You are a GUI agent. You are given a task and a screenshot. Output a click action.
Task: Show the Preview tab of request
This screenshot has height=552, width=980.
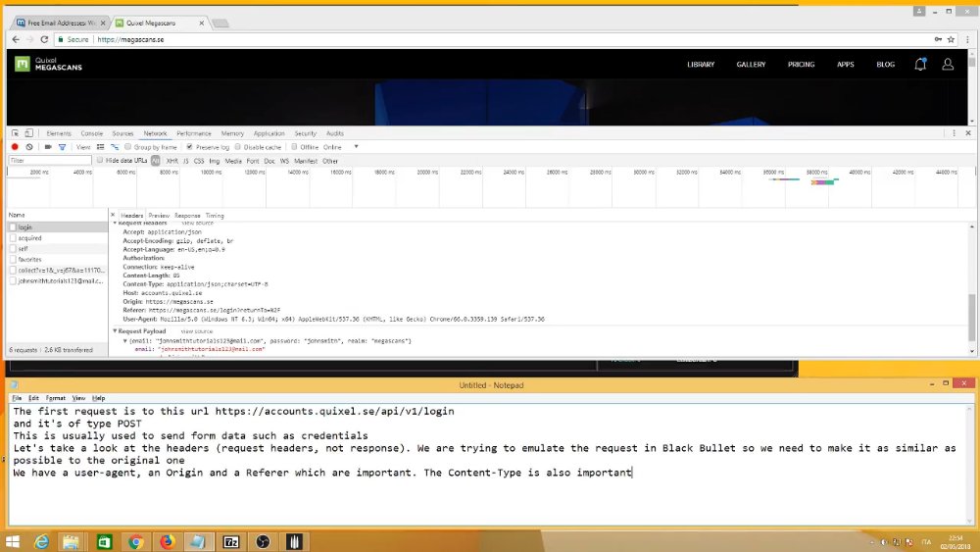[x=159, y=216]
